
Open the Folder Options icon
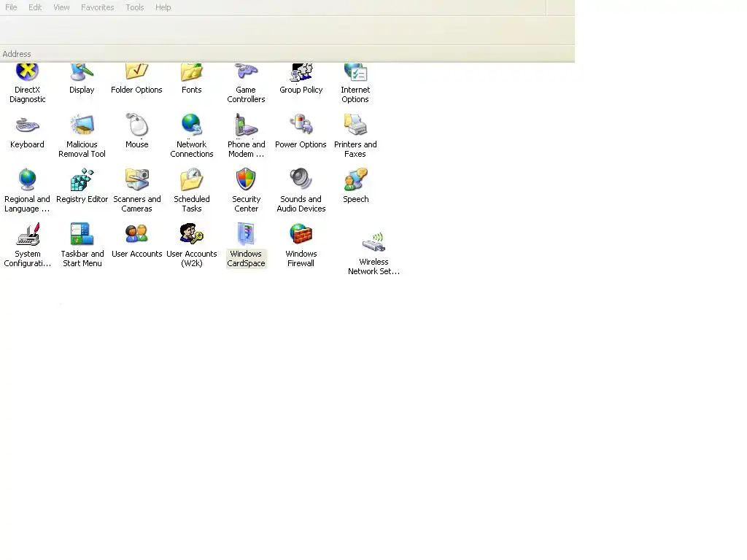[x=136, y=72]
